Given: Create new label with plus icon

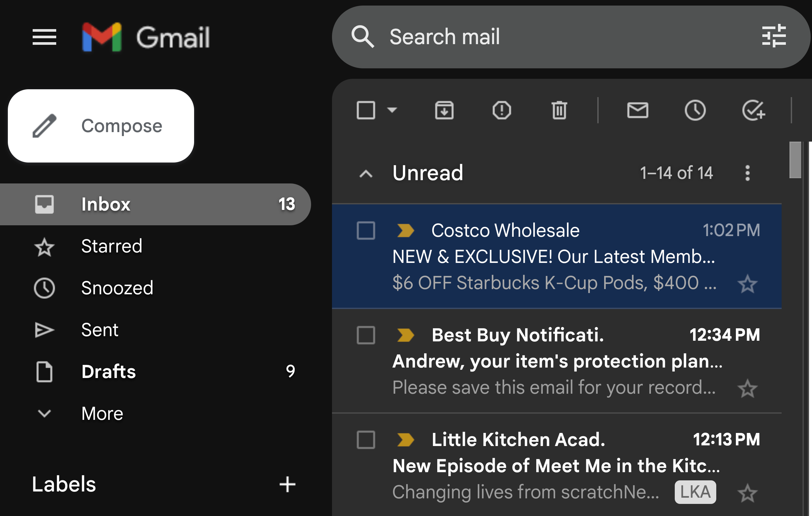Looking at the screenshot, I should [287, 485].
